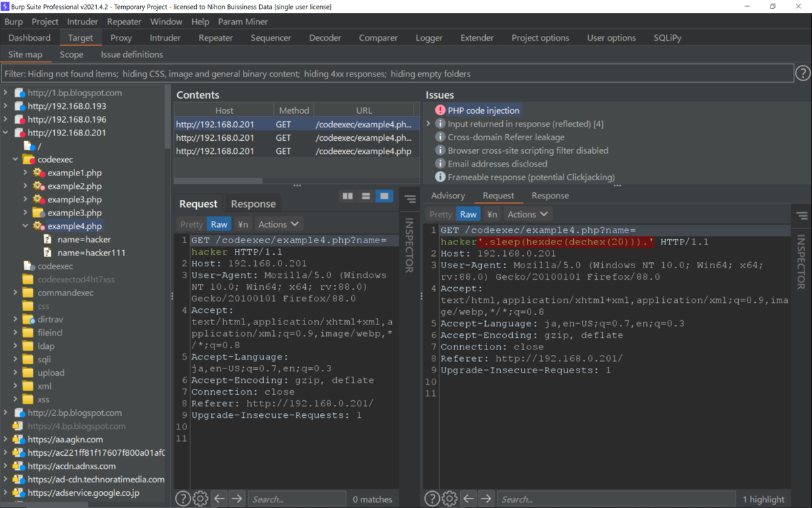Screen dimensions: 812x508
Task: Select the Cross-domain Referer leakage issue
Action: pyautogui.click(x=506, y=137)
